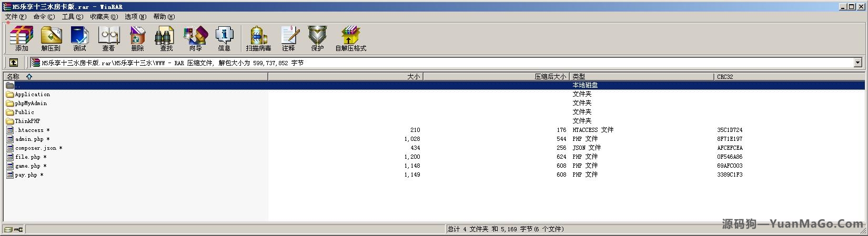This screenshot has height=236, width=868.
Task: Open the View (查看) tool
Action: (108, 38)
